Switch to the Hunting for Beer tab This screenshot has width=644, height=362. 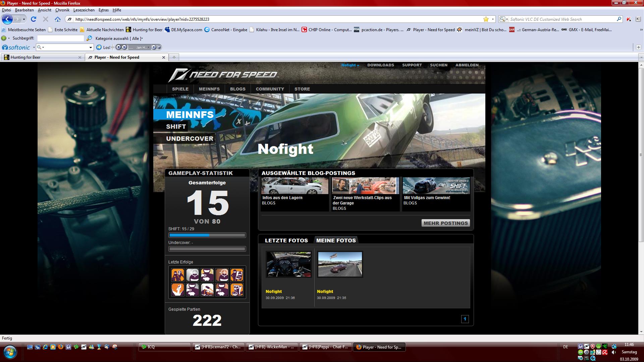tap(43, 57)
